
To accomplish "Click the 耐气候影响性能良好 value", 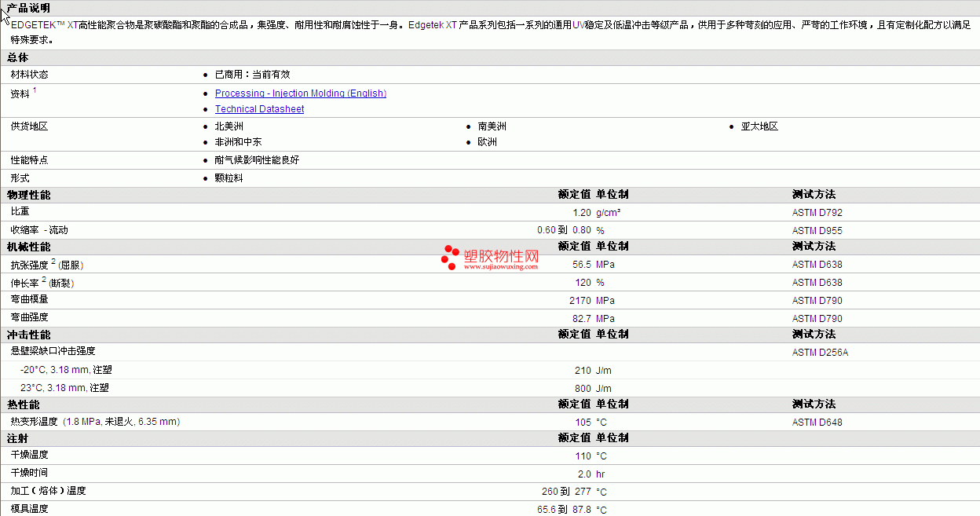I will [x=257, y=160].
